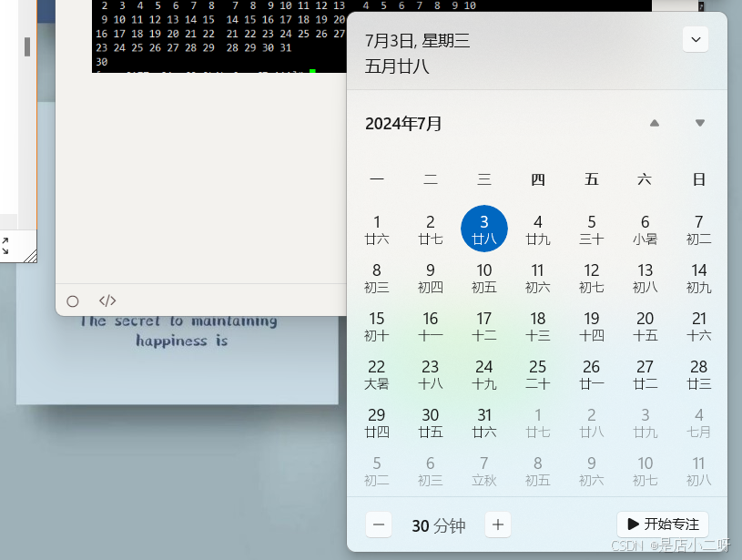Go to previous month with up arrow

[654, 123]
